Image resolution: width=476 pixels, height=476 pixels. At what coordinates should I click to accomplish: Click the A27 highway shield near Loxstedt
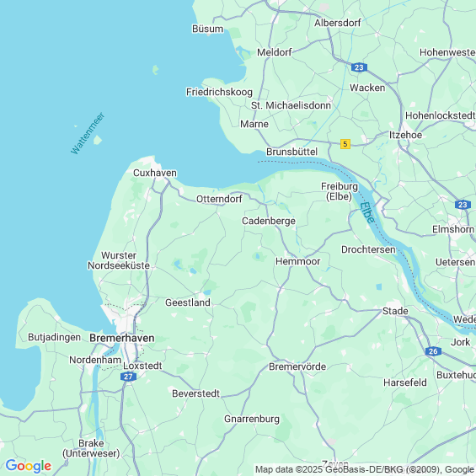[x=128, y=377]
